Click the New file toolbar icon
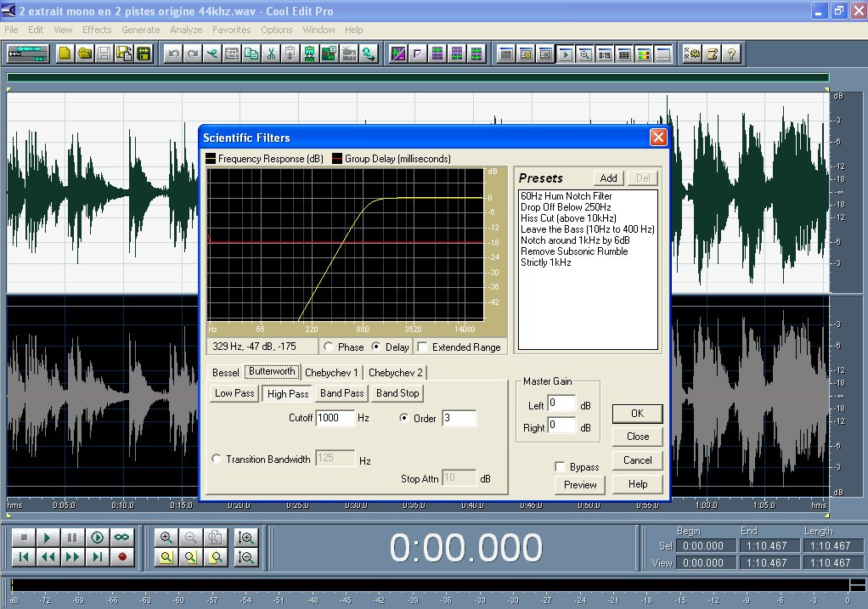Screen dimensions: 868x609 coord(65,54)
